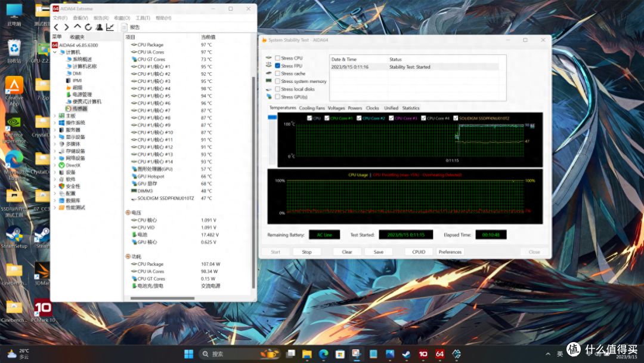The height and width of the screenshot is (363, 644).
Task: Click the Preferences button
Action: (x=450, y=252)
